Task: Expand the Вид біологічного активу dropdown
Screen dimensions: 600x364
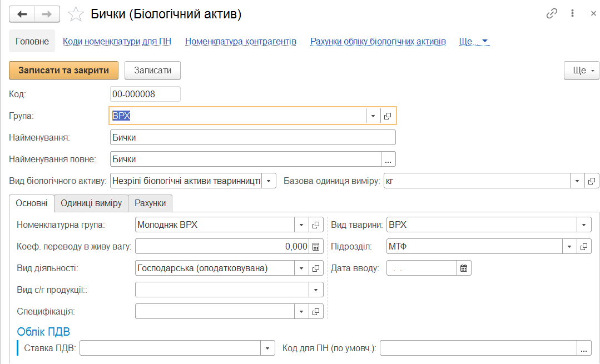Action: pyautogui.click(x=269, y=181)
